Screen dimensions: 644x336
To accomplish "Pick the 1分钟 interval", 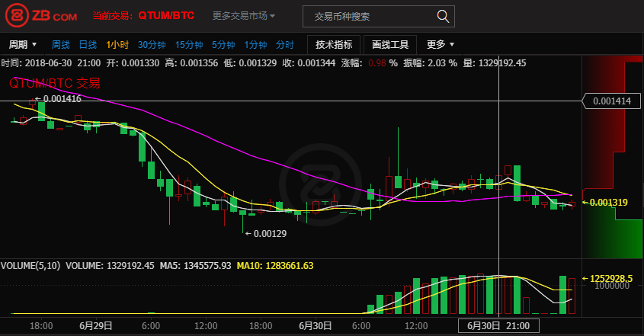I will click(255, 44).
